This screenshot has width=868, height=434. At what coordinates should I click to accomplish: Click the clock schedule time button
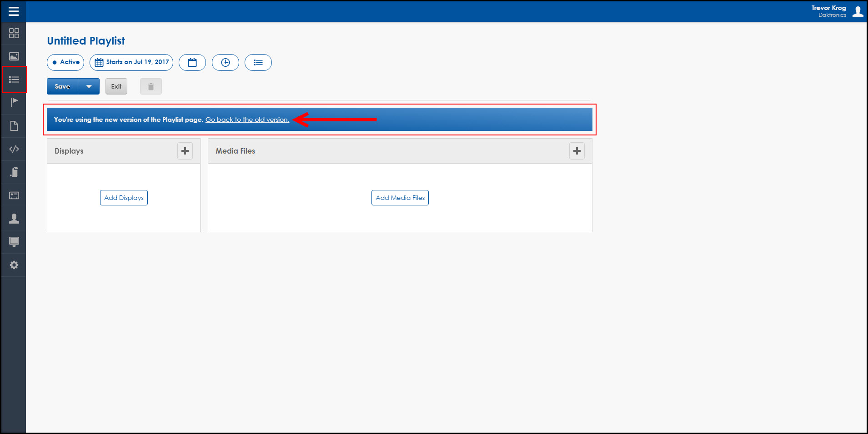click(226, 62)
